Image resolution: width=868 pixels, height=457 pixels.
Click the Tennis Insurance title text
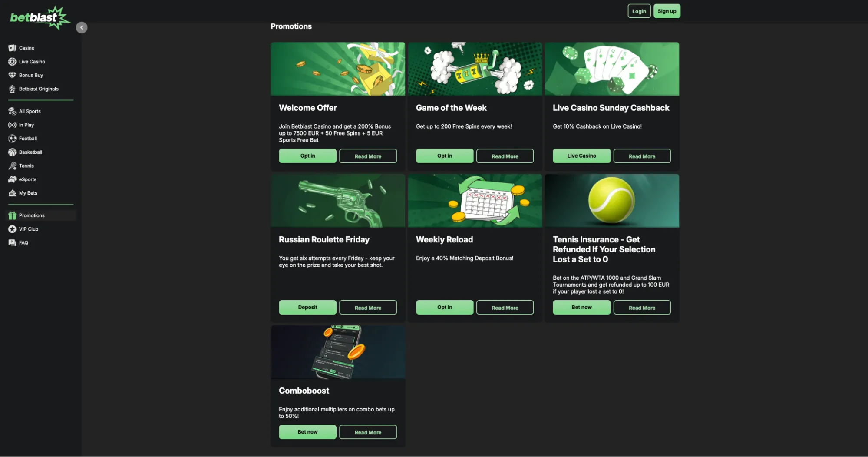click(x=604, y=249)
